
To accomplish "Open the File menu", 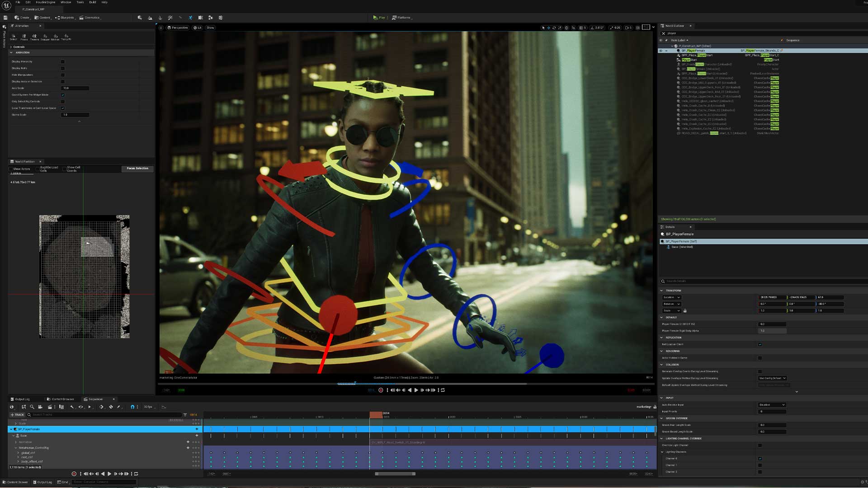I will click(18, 2).
